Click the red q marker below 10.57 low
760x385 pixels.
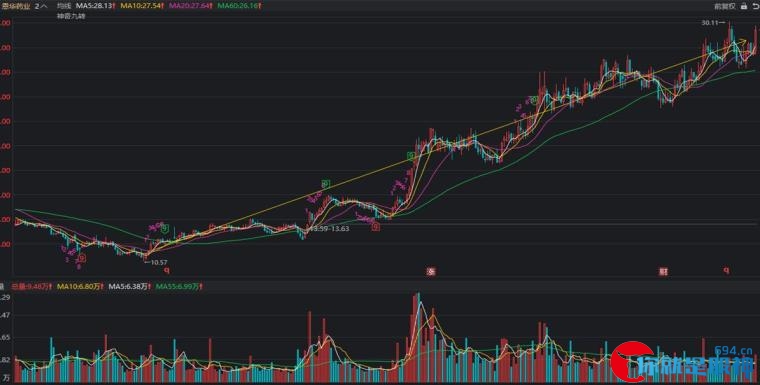[x=167, y=271]
